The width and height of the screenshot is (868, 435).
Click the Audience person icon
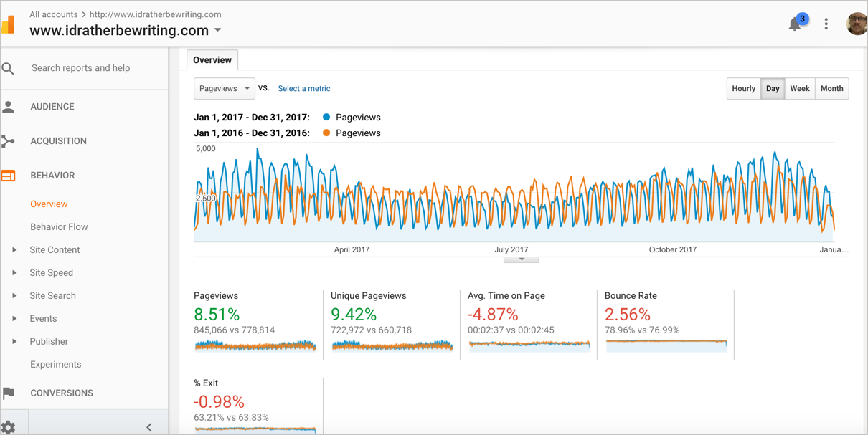[9, 107]
